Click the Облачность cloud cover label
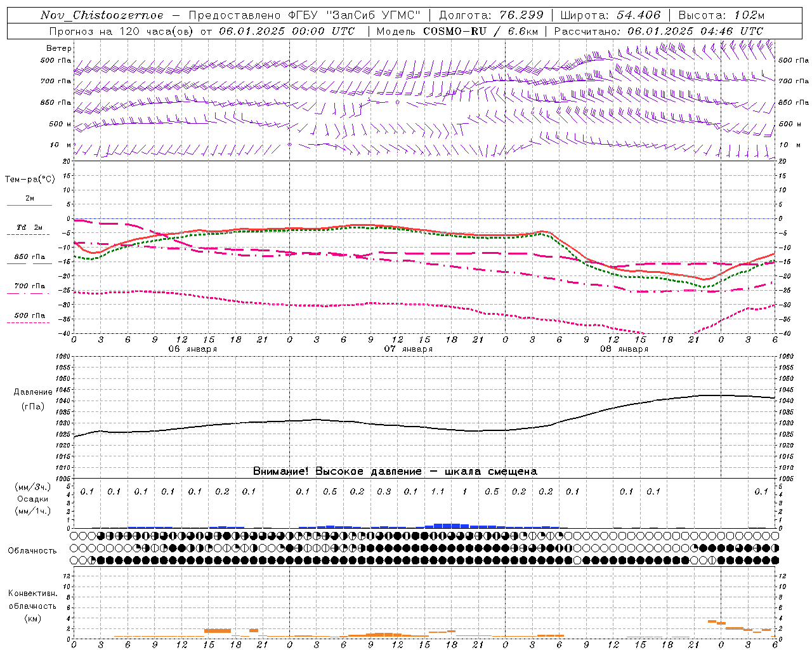This screenshot has height=650, width=812. coord(32,551)
